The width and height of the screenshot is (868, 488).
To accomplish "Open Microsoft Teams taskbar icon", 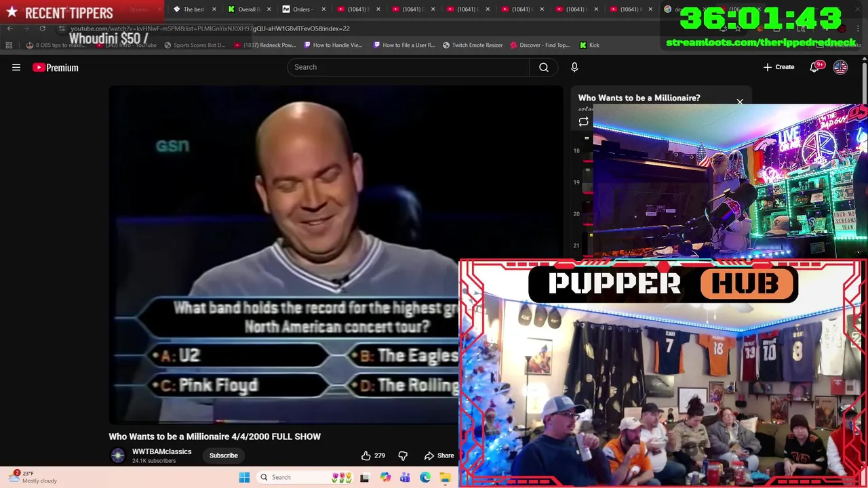I will (x=405, y=477).
